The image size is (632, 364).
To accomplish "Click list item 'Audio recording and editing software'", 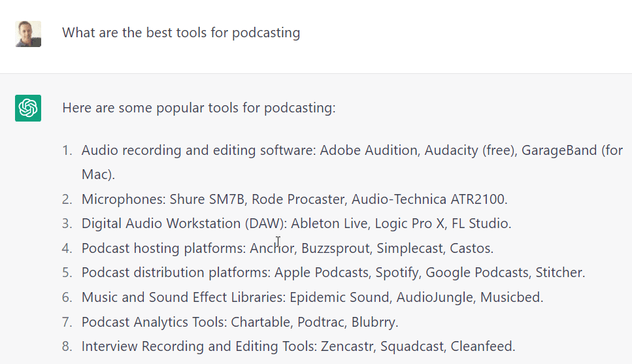I will [x=352, y=162].
